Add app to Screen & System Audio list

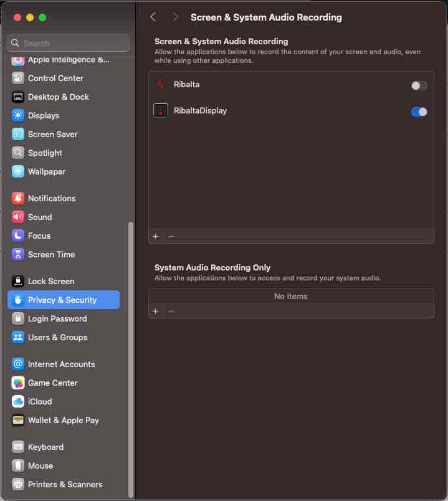click(156, 236)
